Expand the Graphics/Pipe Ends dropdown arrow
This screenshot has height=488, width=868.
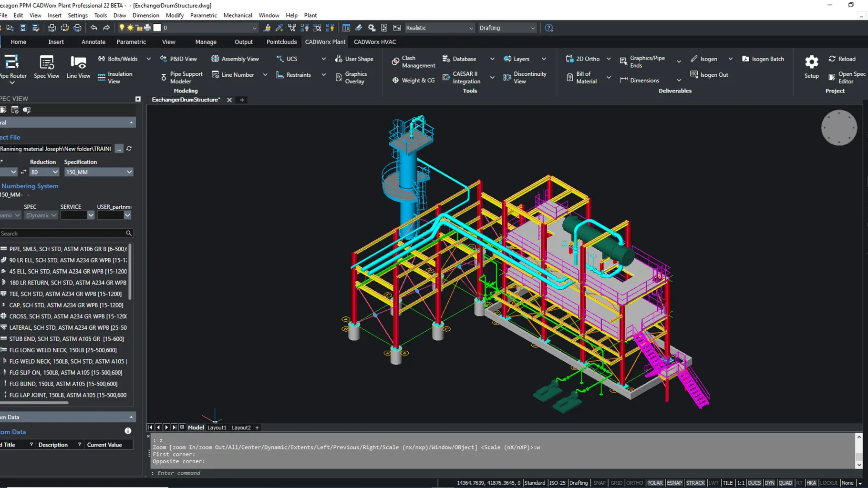pyautogui.click(x=679, y=61)
